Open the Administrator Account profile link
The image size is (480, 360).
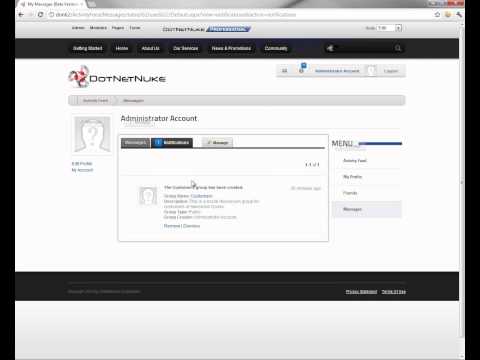(337, 71)
